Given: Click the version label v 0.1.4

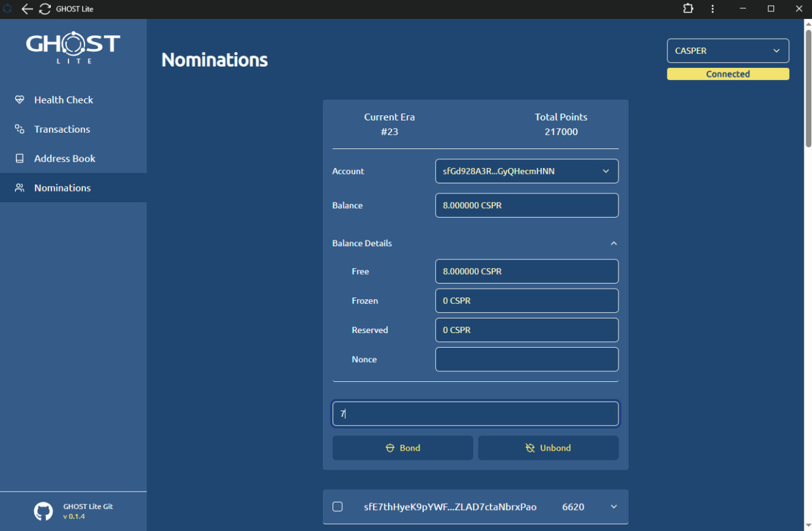Looking at the screenshot, I should click(74, 516).
